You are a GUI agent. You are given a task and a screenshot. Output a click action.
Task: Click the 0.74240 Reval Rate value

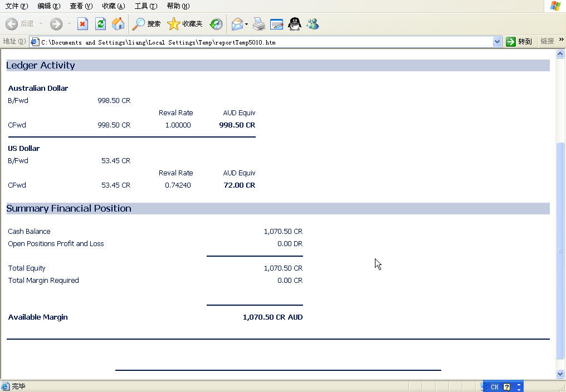tap(178, 185)
